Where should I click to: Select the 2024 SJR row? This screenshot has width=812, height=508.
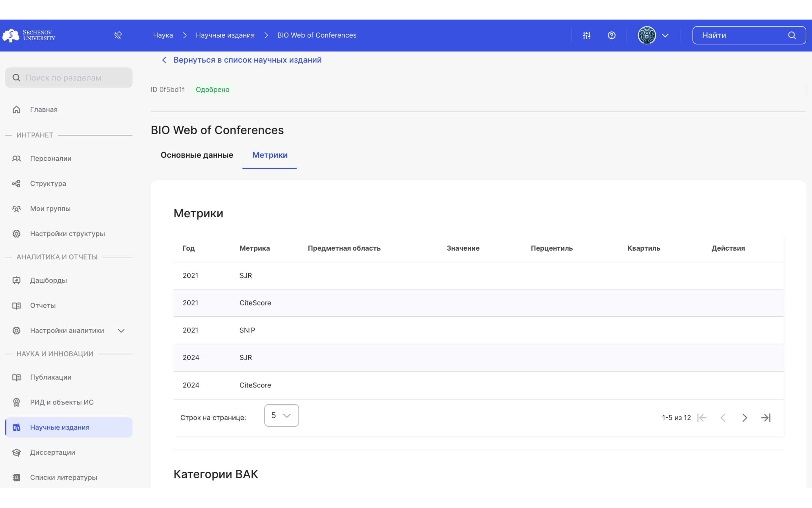(x=478, y=358)
